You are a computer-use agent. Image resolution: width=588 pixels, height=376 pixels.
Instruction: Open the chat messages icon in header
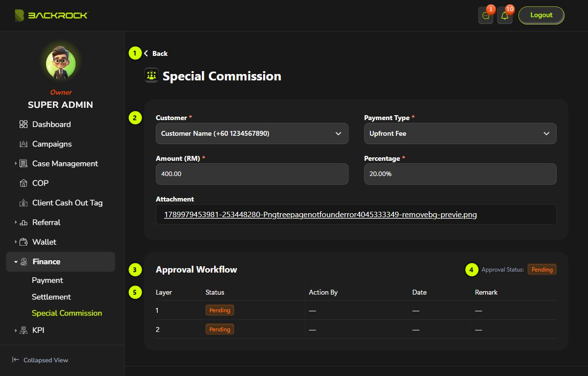[x=486, y=16]
